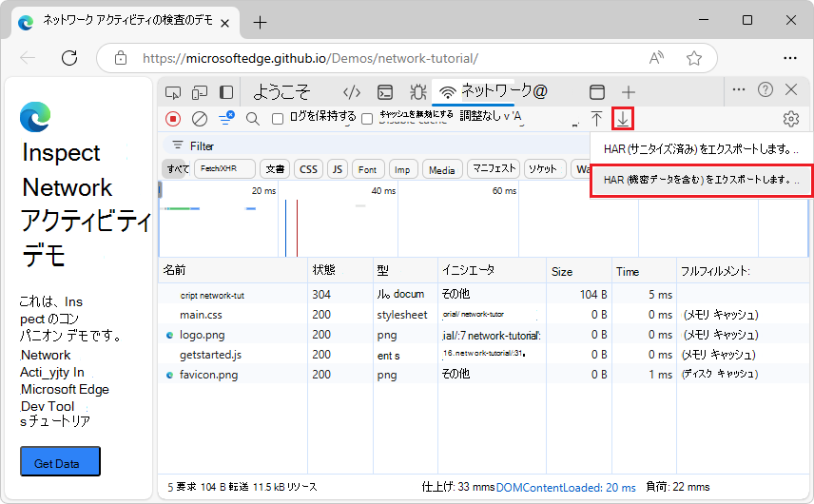Sort by 型 column header
Image resolution: width=814 pixels, height=504 pixels.
coord(405,270)
